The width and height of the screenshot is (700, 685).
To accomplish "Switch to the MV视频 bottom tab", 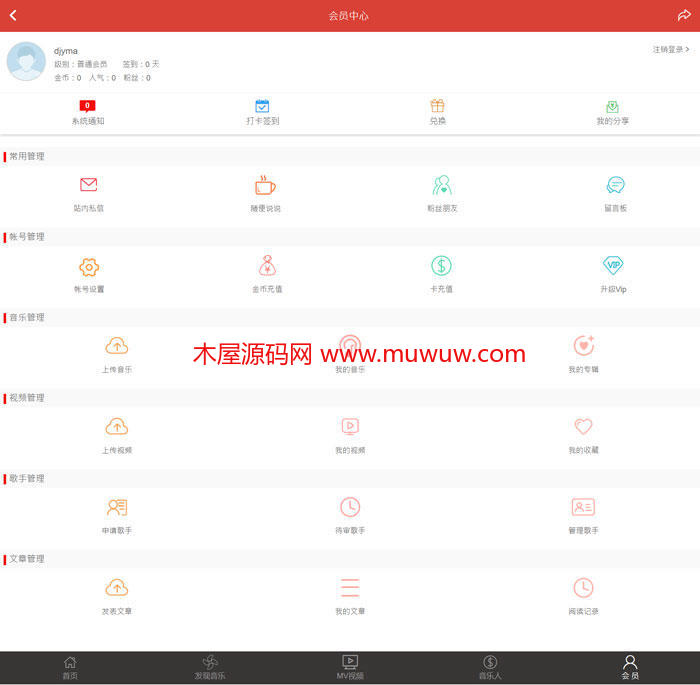I will click(x=350, y=667).
